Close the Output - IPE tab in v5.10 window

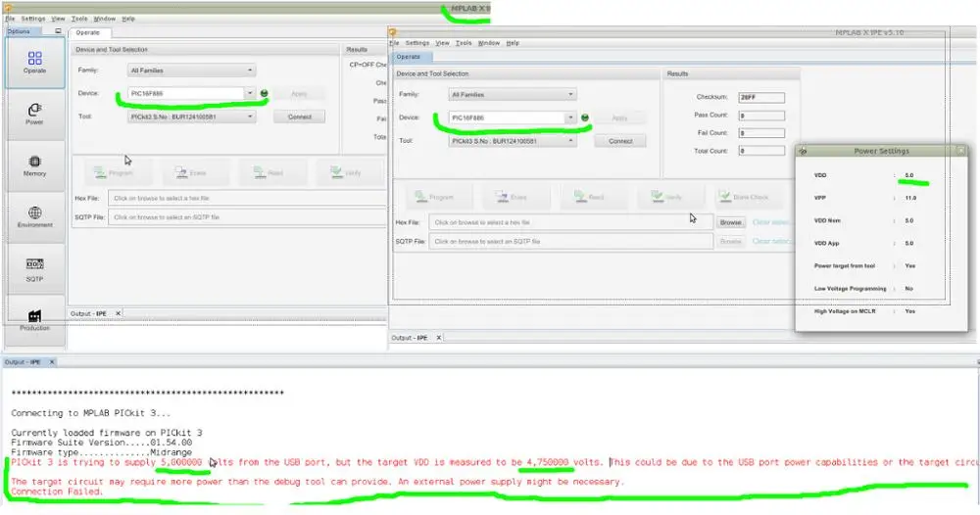(x=439, y=338)
